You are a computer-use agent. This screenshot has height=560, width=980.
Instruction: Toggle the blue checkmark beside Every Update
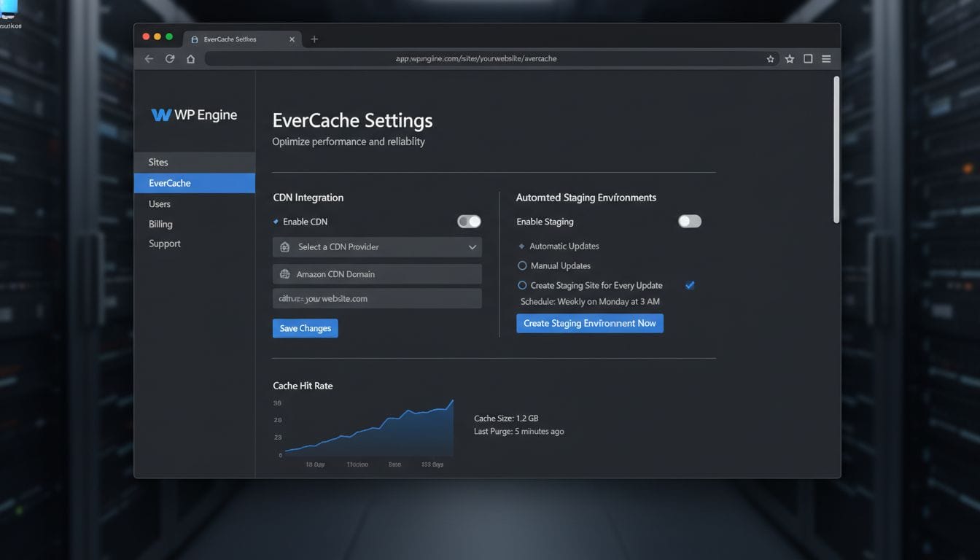[690, 285]
